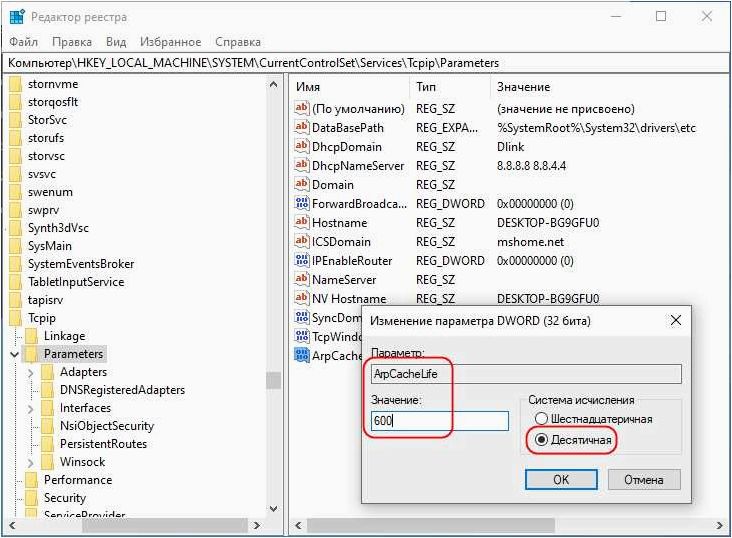Viewport: 732px width, 538px height.
Task: Click the string icon of DhcpNameServer value
Action: (x=302, y=166)
